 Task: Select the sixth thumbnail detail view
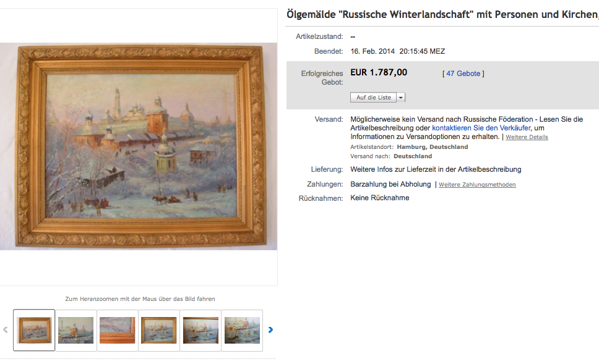click(x=242, y=330)
